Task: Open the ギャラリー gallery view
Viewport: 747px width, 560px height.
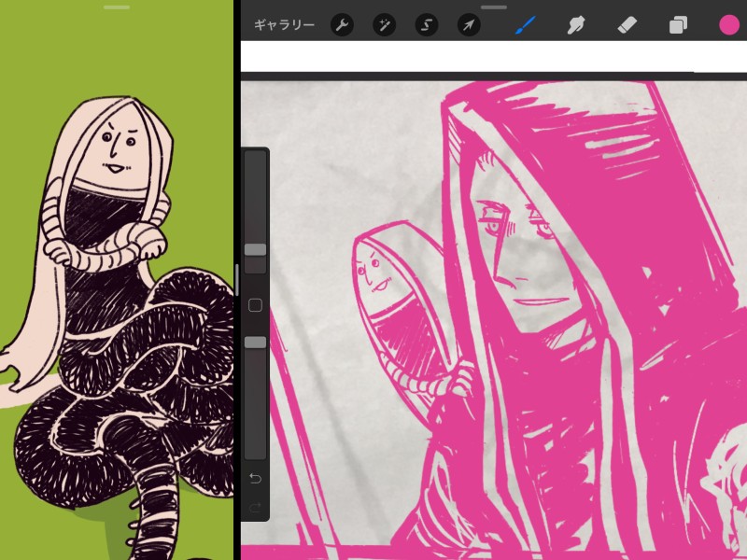Action: click(x=285, y=25)
